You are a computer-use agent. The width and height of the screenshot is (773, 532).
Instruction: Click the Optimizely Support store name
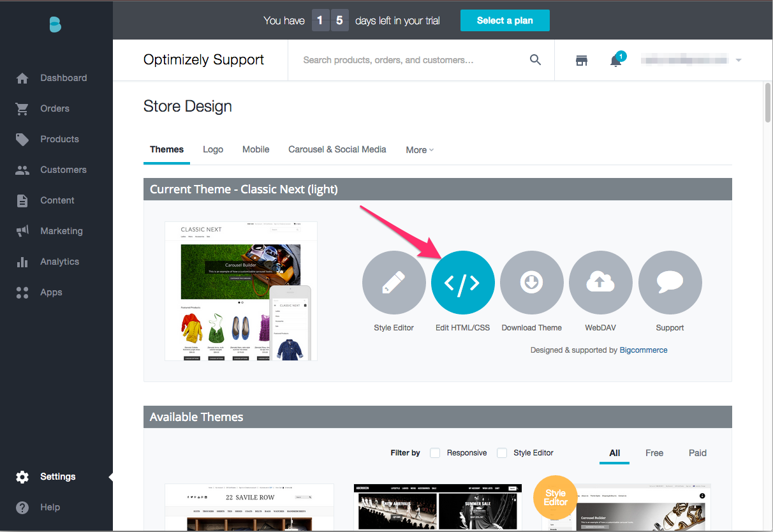204,60
